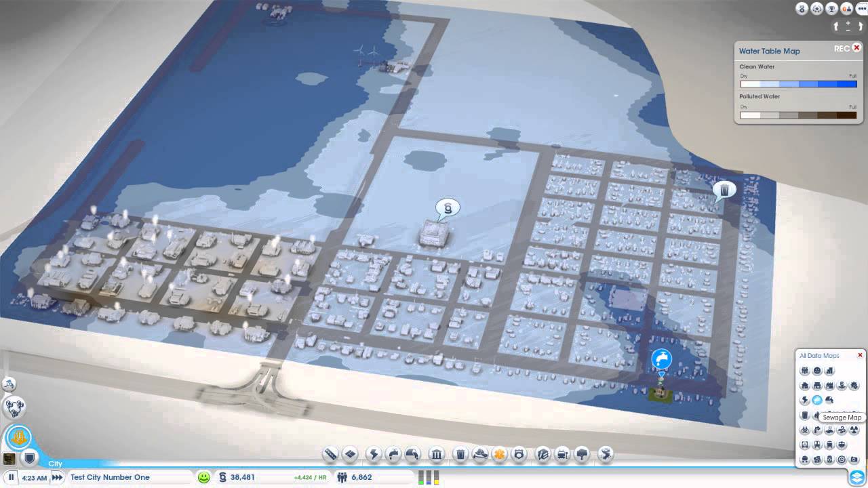Open the orange City view button
This screenshot has height=488, width=868.
pos(19,436)
